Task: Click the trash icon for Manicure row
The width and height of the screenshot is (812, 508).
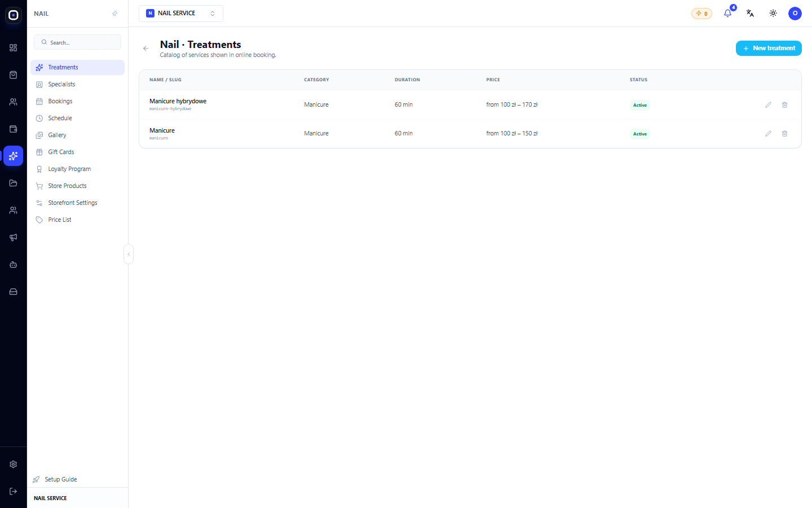Action: (784, 134)
